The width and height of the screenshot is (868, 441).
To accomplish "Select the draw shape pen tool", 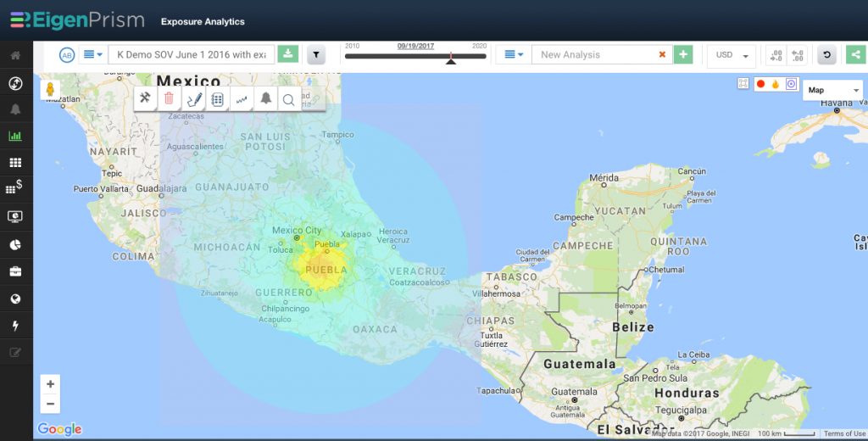I will point(194,99).
